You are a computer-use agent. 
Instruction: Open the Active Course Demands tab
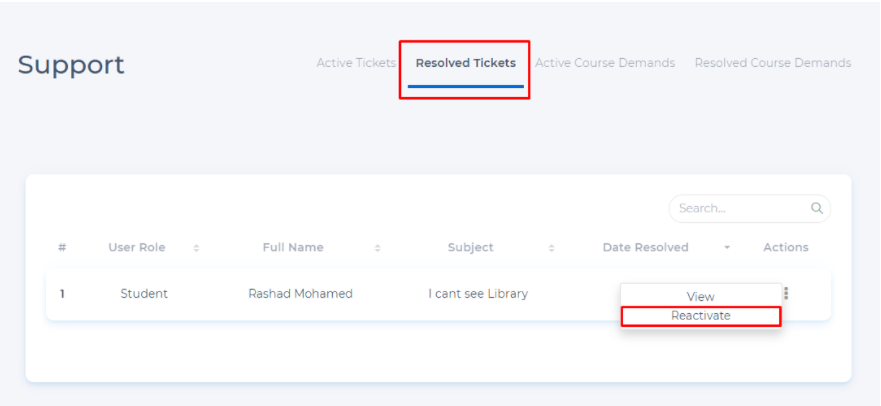pyautogui.click(x=605, y=63)
